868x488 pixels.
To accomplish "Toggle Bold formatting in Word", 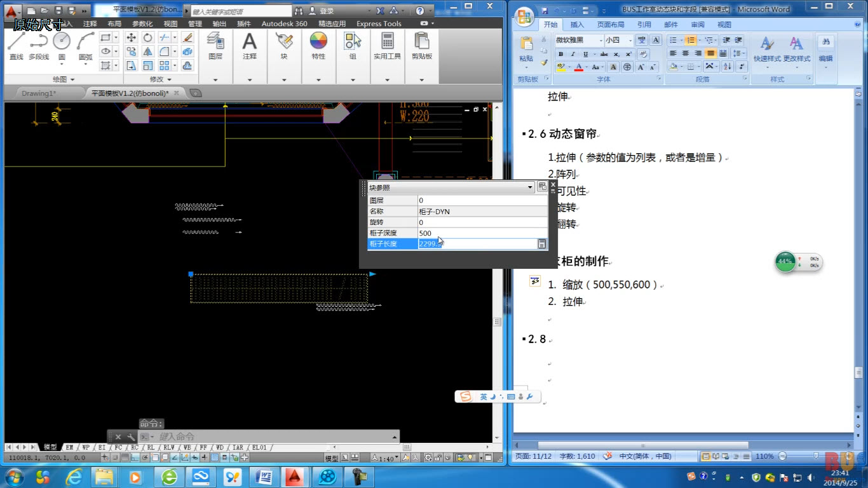I will tap(560, 54).
